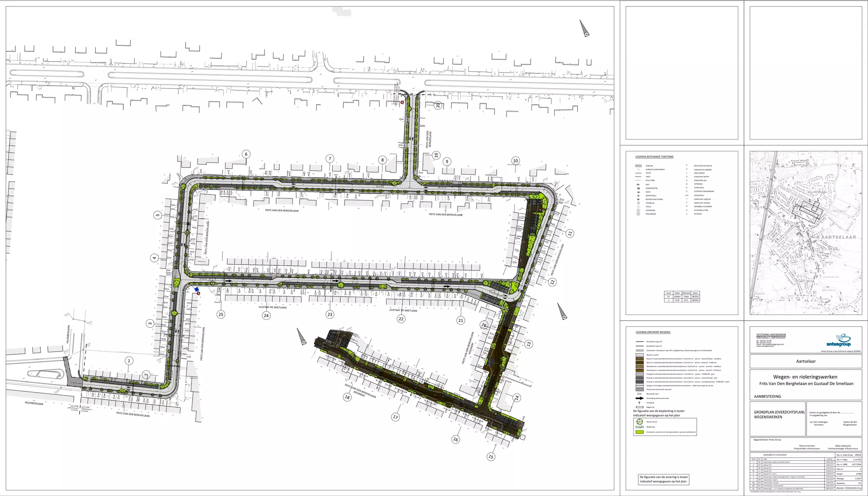This screenshot has height=496, width=868.
Task: Click the bright green groenzone legend swatch
Action: pos(639,432)
